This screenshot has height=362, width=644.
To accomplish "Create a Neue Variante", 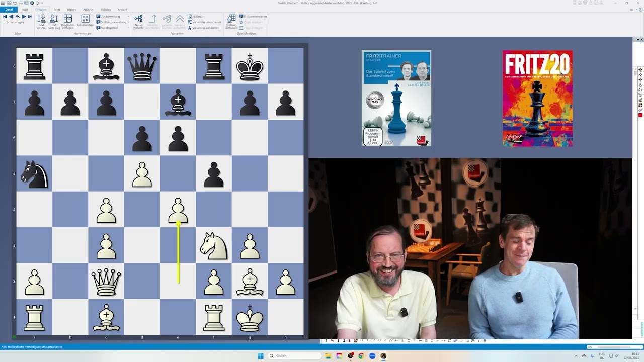I will [x=138, y=22].
